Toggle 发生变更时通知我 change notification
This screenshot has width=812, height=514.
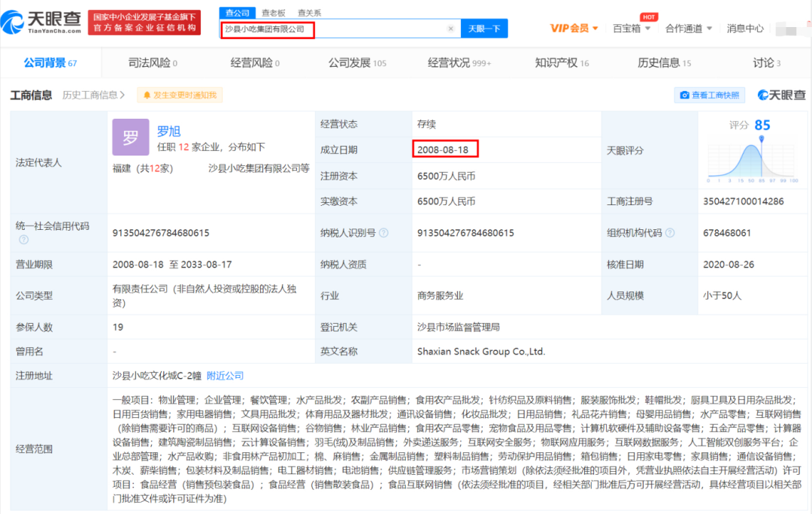[x=179, y=95]
